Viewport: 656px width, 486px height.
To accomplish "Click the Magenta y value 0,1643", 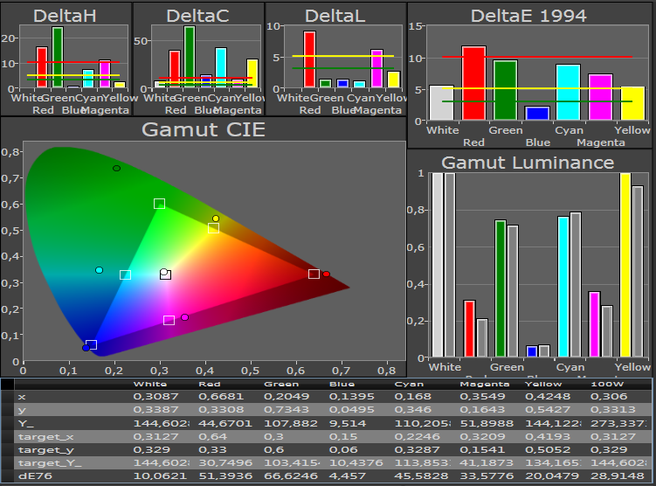I will point(482,409).
